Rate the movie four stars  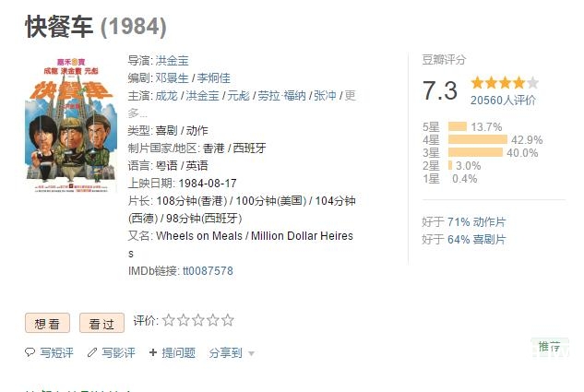pyautogui.click(x=212, y=321)
